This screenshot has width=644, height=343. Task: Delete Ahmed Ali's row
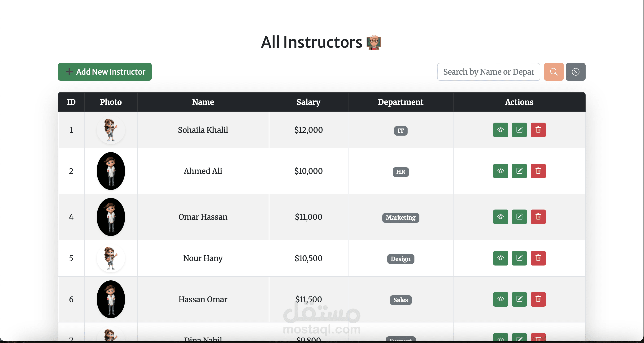coord(538,171)
